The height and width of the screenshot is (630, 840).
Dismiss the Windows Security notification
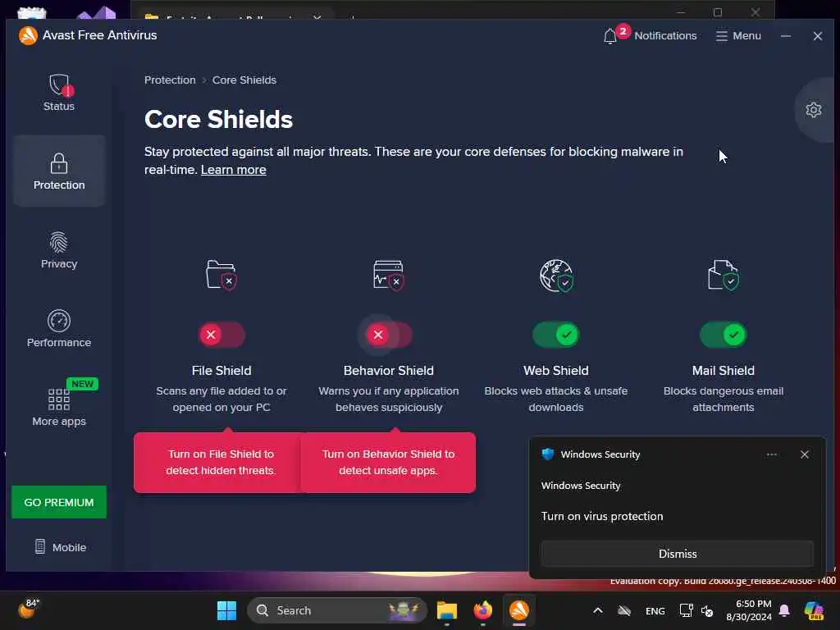pyautogui.click(x=677, y=554)
